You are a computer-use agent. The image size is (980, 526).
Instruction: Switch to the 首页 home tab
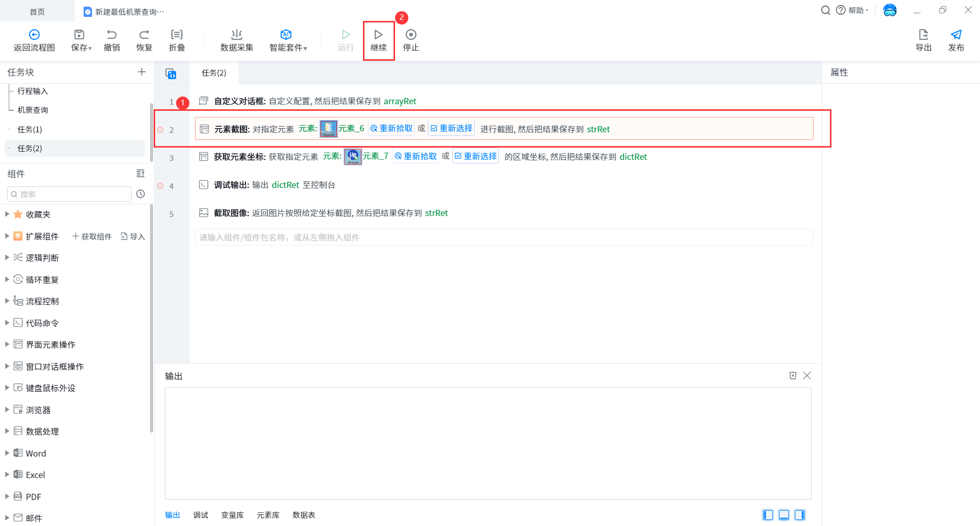coord(37,12)
